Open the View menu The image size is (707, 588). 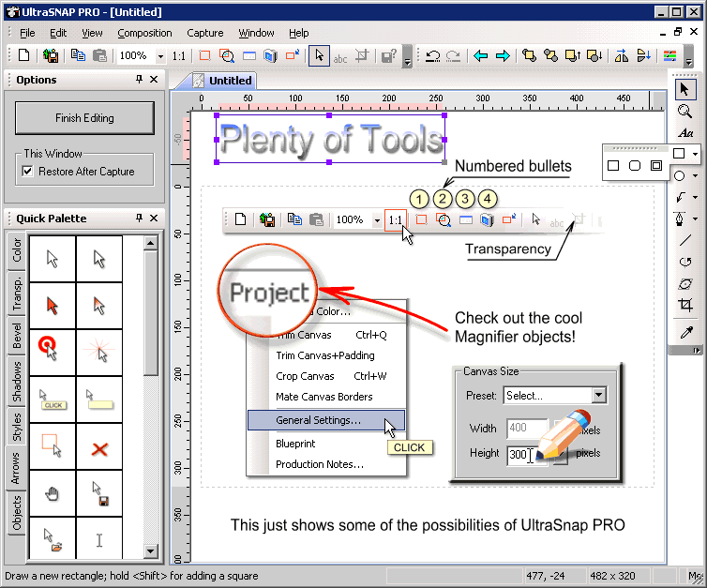click(x=92, y=33)
